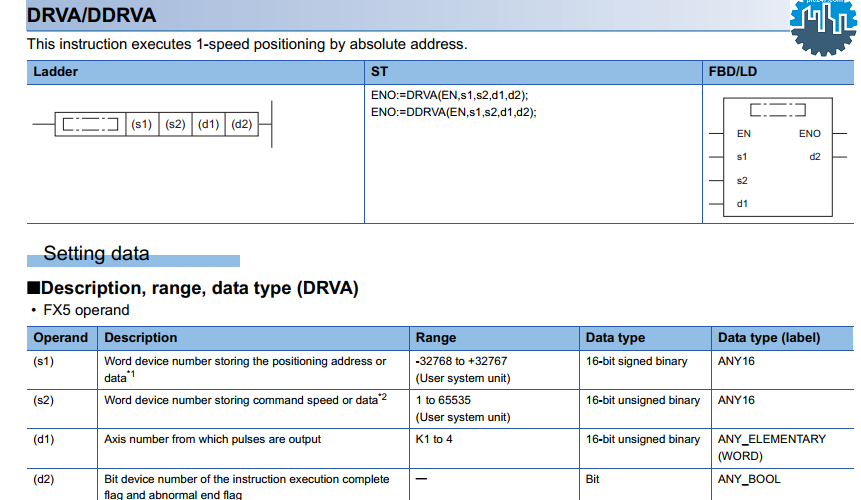Click the Setting data section heading
This screenshot has height=500, width=861.
point(96,253)
